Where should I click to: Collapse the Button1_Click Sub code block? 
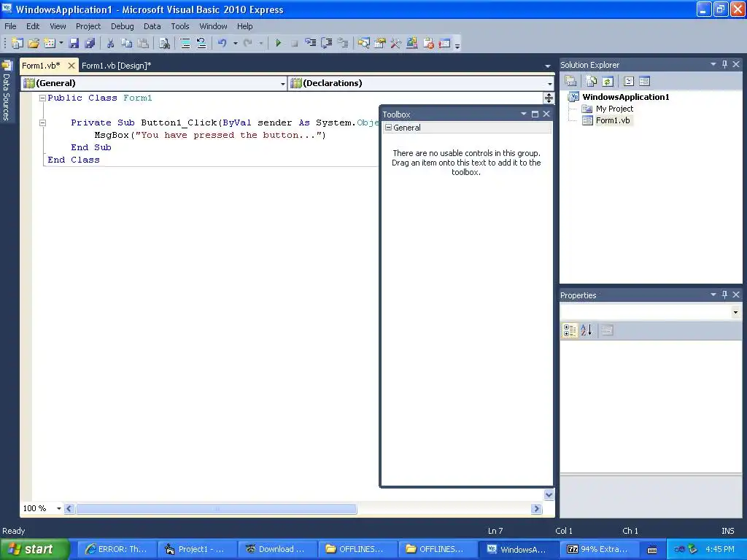coord(42,122)
